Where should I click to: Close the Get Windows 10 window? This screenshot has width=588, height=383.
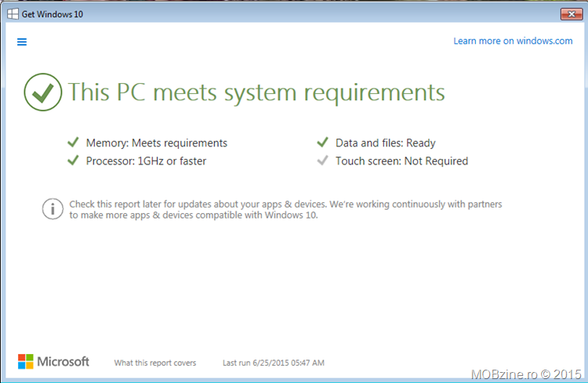click(x=571, y=14)
